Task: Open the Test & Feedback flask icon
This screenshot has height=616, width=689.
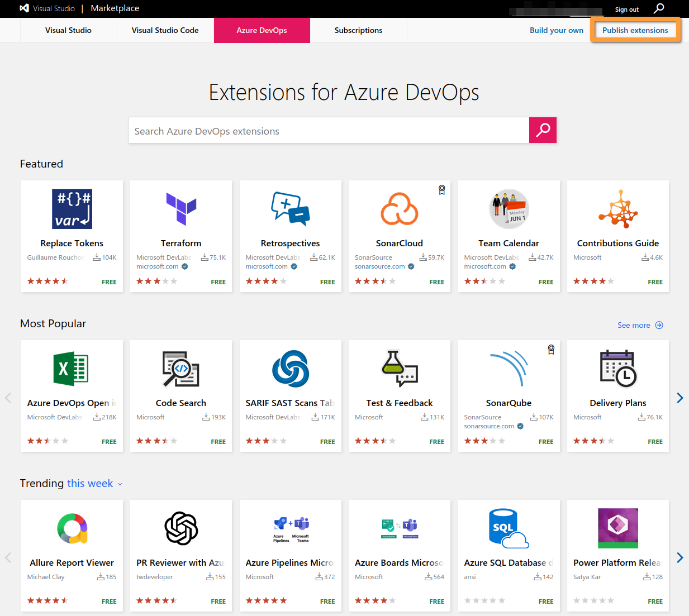Action: click(400, 369)
